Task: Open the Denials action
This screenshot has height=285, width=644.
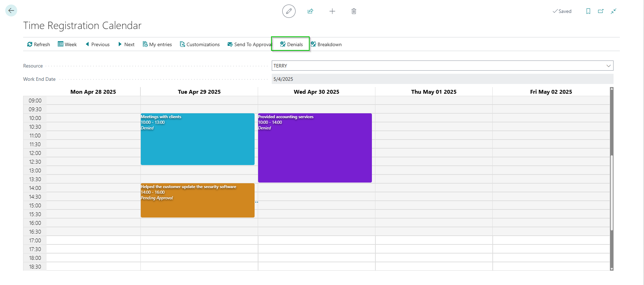Action: 291,44
